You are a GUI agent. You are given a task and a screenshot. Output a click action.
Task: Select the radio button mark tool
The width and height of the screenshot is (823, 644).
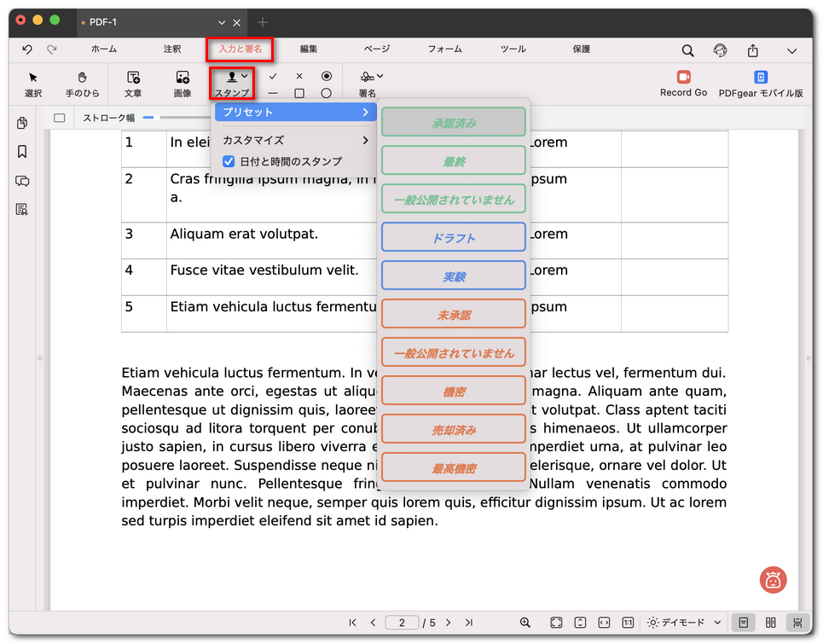tap(326, 76)
